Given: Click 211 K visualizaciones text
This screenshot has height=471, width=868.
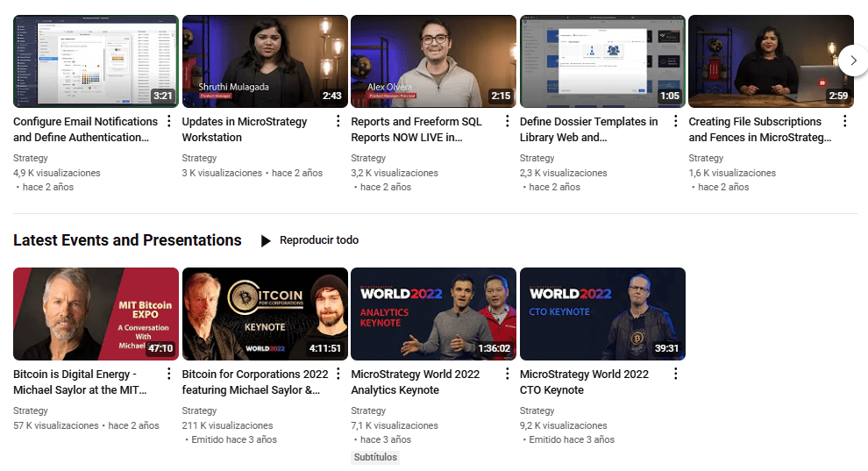Looking at the screenshot, I should coord(227,425).
